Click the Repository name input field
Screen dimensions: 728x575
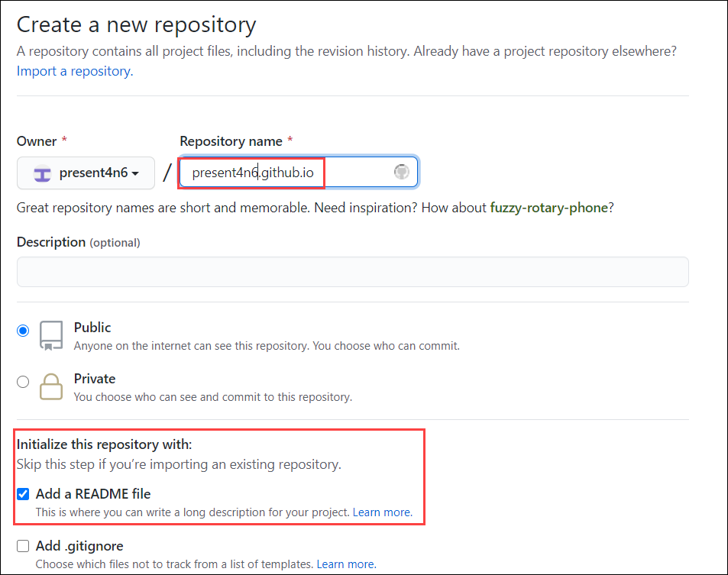tap(299, 172)
